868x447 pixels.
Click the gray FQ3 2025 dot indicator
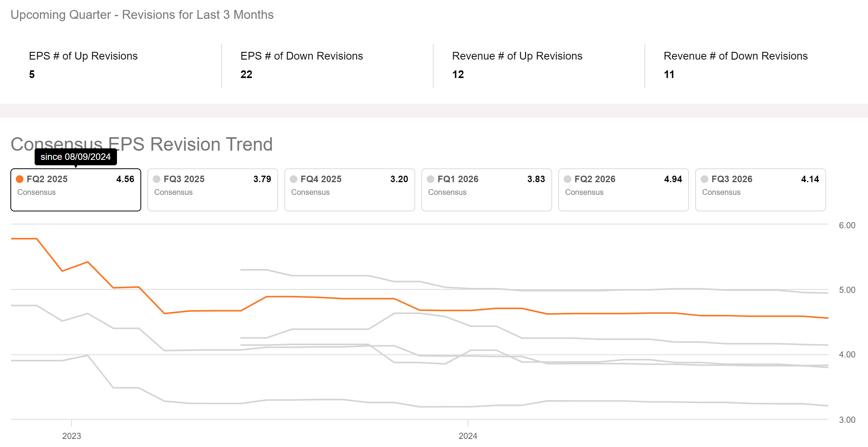(157, 179)
